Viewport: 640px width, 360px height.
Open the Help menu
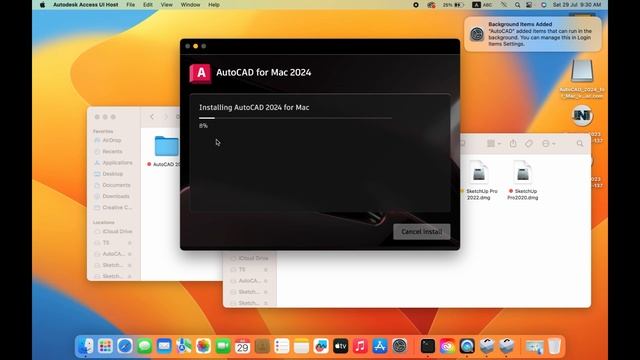(x=214, y=5)
